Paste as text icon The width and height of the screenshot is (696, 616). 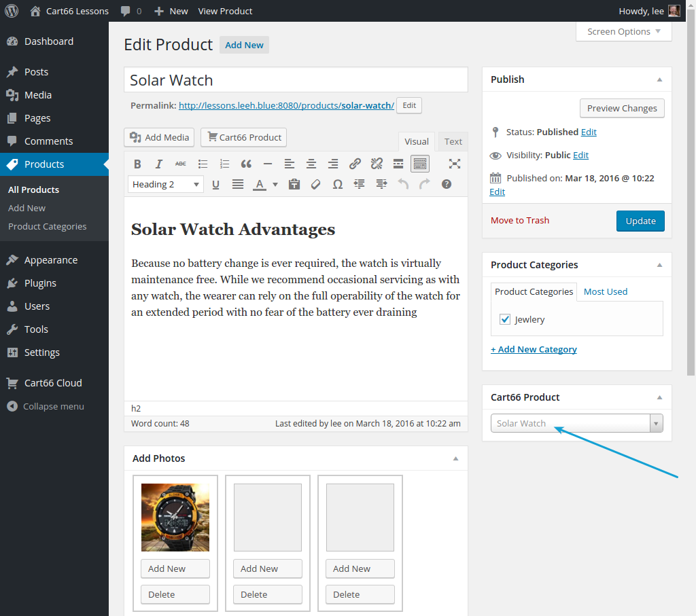pyautogui.click(x=294, y=185)
